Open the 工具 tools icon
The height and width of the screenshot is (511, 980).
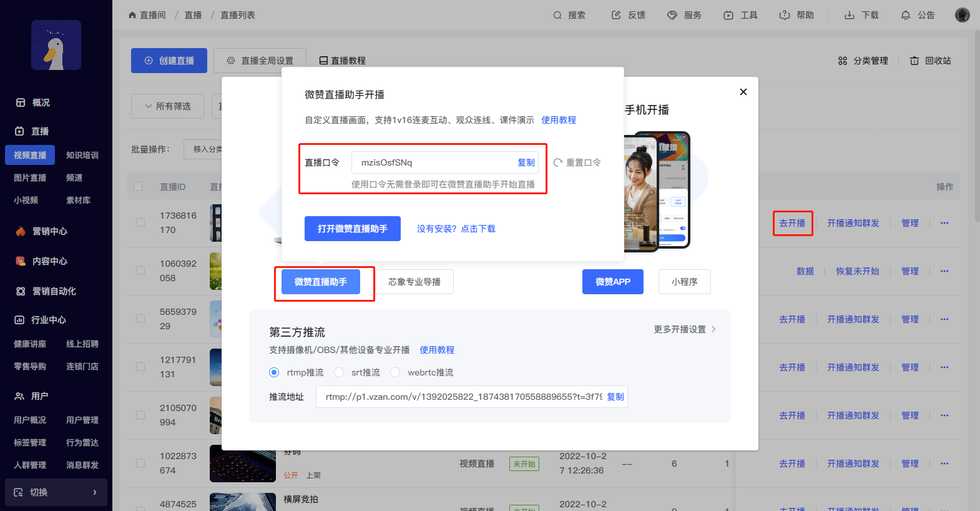728,15
